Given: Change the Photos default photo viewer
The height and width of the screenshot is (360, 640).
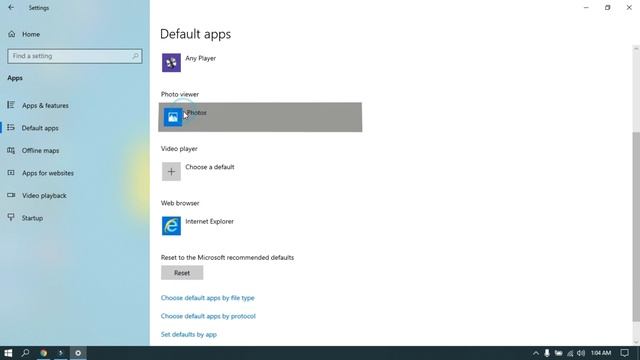Looking at the screenshot, I should (260, 117).
